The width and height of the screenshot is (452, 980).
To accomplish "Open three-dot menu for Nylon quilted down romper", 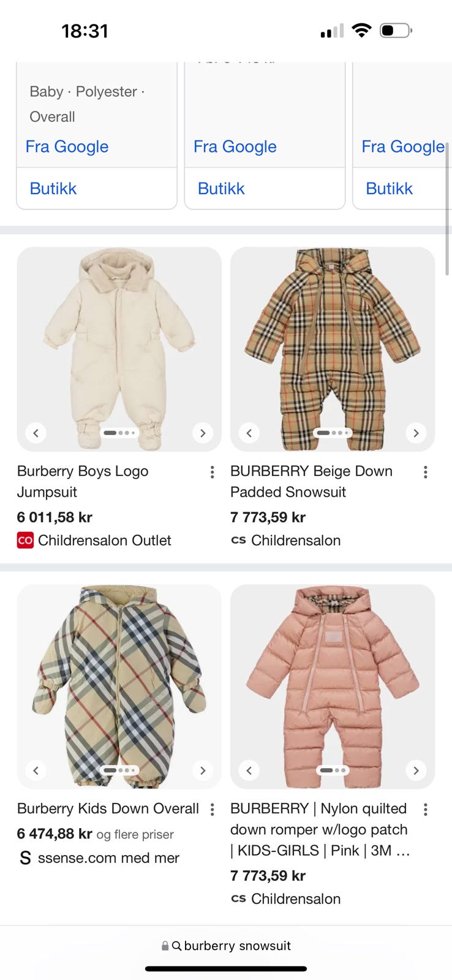I will point(425,809).
